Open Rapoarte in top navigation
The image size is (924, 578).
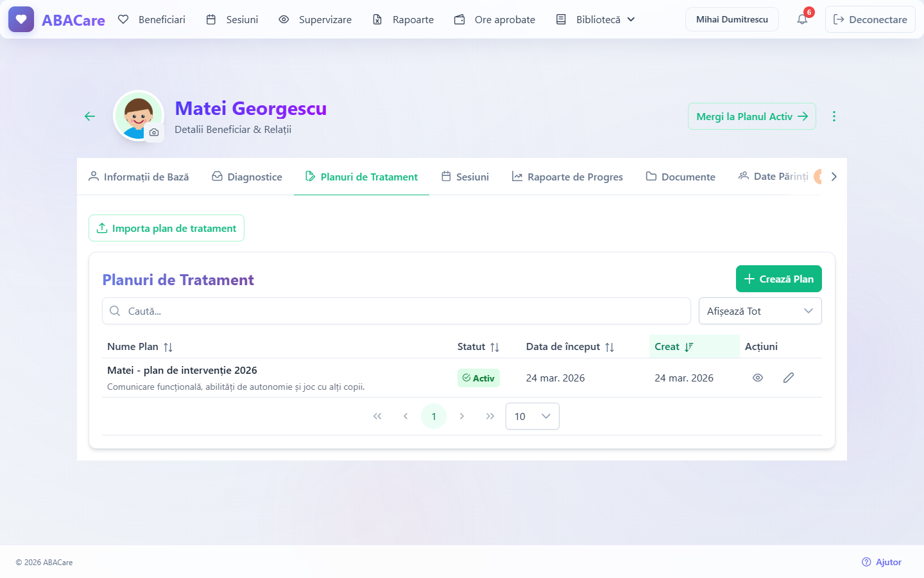tap(404, 19)
